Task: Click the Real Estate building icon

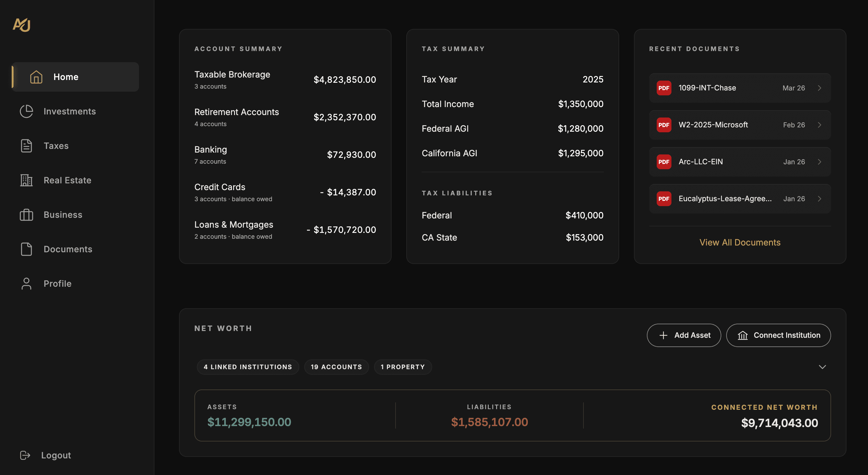Action: click(26, 180)
